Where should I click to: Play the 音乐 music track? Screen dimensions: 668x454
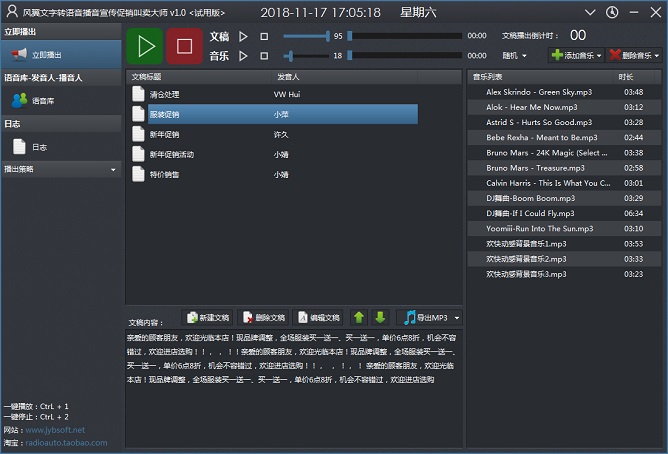[243, 56]
